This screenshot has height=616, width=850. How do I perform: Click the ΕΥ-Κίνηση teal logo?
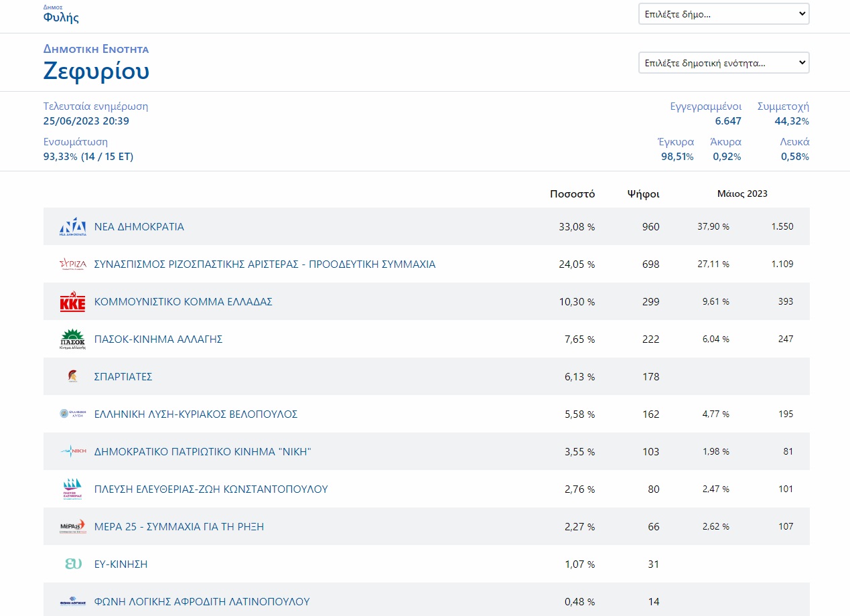[72, 564]
